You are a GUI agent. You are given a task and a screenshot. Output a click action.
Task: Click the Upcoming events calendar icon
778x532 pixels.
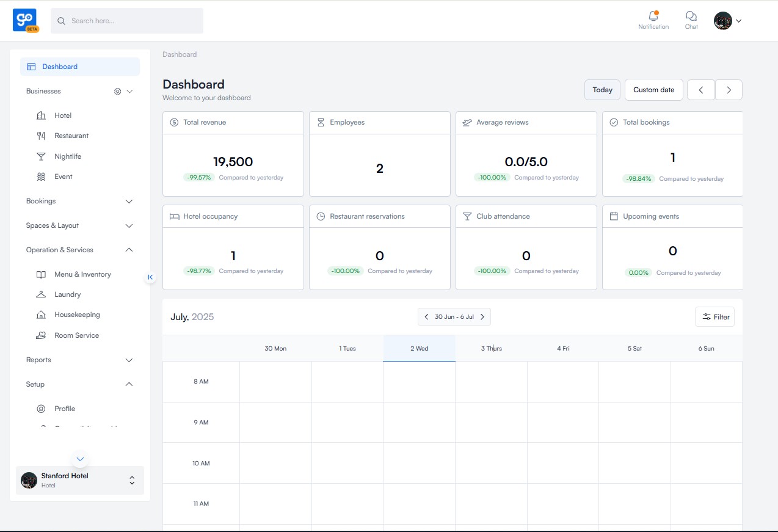click(614, 216)
